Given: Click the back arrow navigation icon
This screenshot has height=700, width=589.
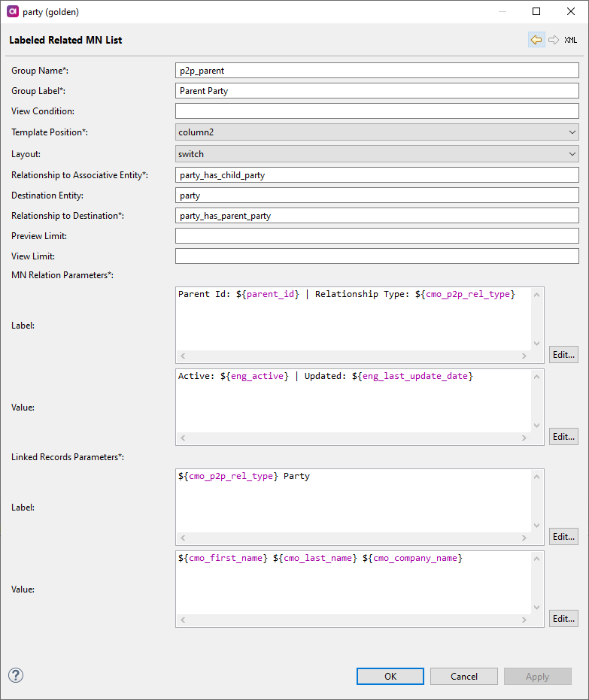Looking at the screenshot, I should click(x=536, y=40).
